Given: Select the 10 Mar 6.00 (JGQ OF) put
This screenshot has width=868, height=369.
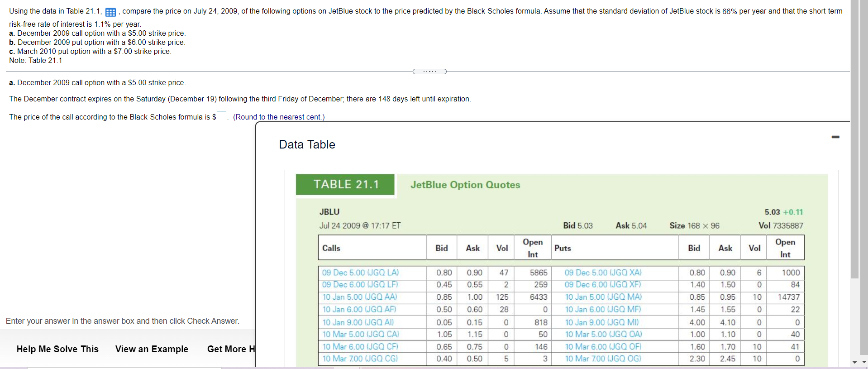Looking at the screenshot, I should [603, 347].
